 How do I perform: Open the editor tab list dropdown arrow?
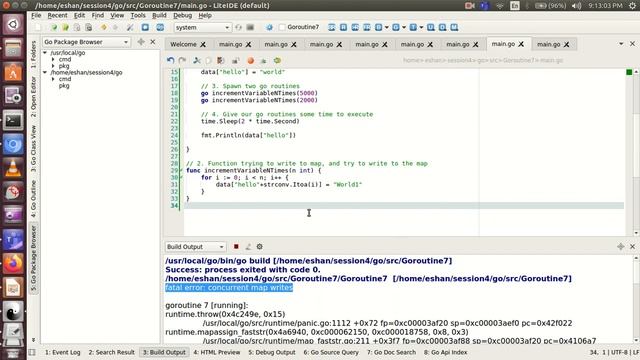click(x=621, y=44)
